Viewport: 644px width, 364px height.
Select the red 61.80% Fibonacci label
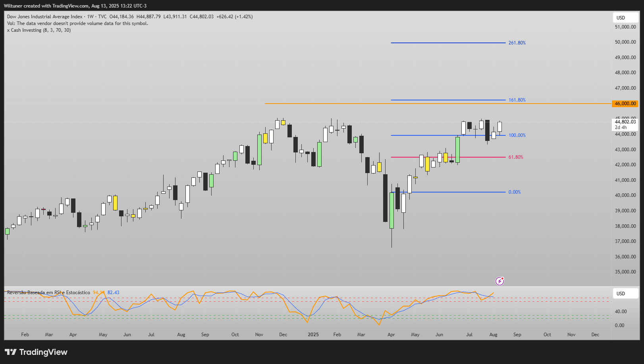(x=516, y=157)
